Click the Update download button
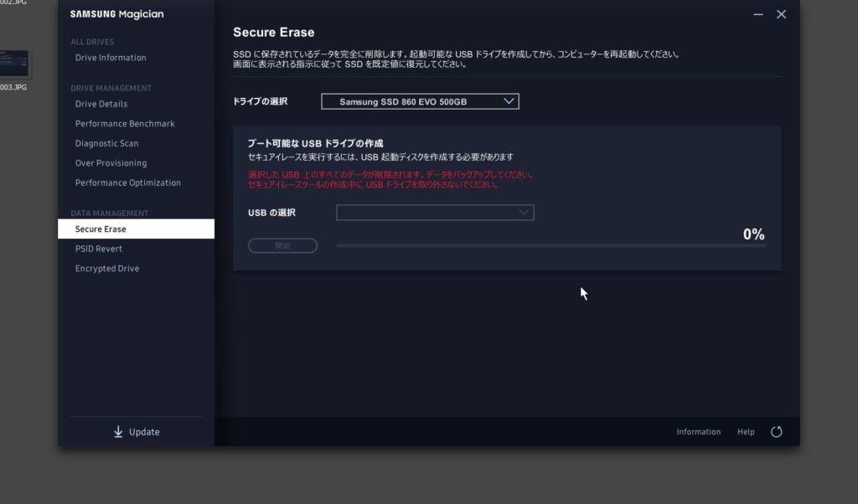Screen dimensions: 858x504 coord(137,432)
